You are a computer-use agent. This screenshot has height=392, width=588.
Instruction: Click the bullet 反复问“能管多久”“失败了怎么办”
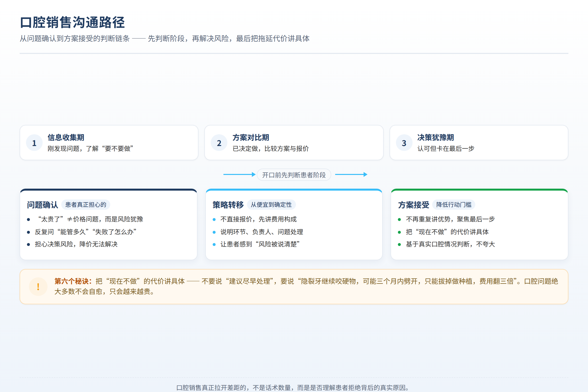tap(86, 232)
